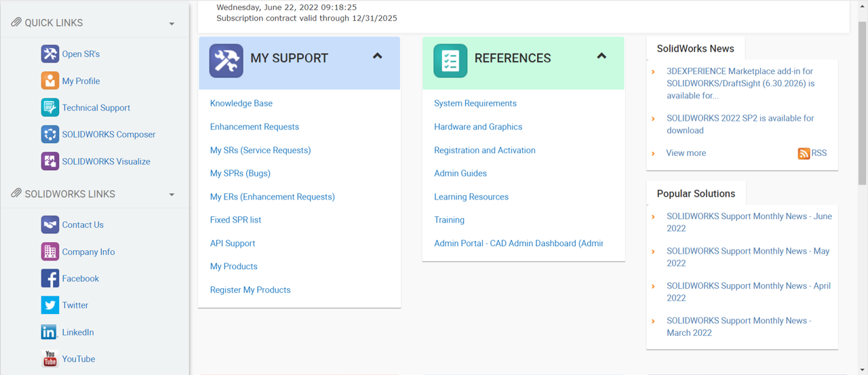Switch to the SolidWorks News tab
Image resolution: width=868 pixels, height=375 pixels.
[695, 49]
